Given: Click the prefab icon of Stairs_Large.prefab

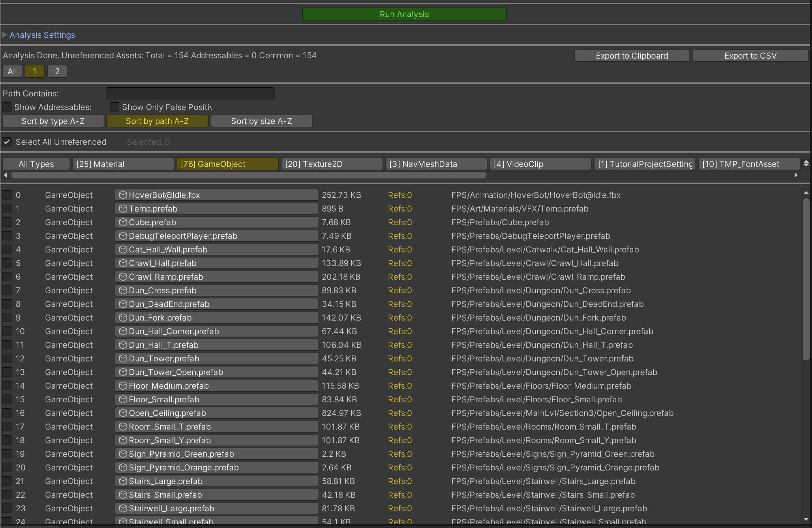Looking at the screenshot, I should point(123,481).
